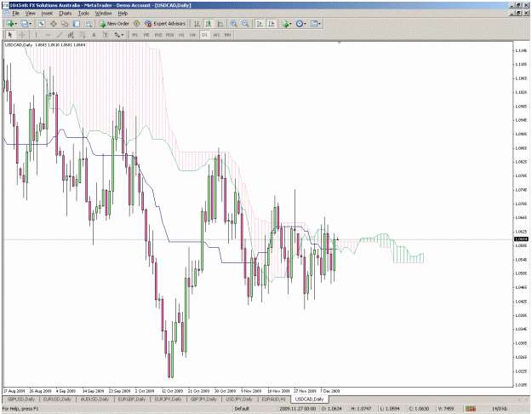Viewport: 532px width, 414px height.
Task: Open the Data Window icon
Action: [x=54, y=24]
